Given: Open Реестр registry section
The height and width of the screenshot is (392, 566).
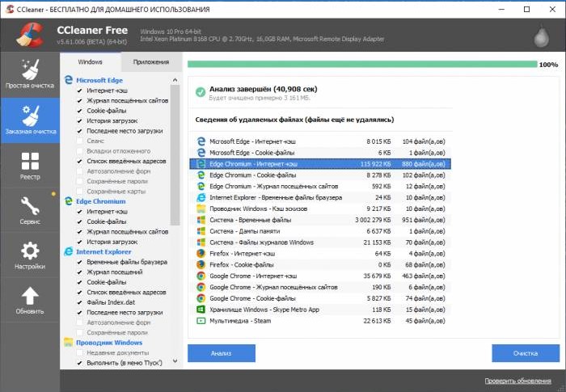Looking at the screenshot, I should point(30,166).
